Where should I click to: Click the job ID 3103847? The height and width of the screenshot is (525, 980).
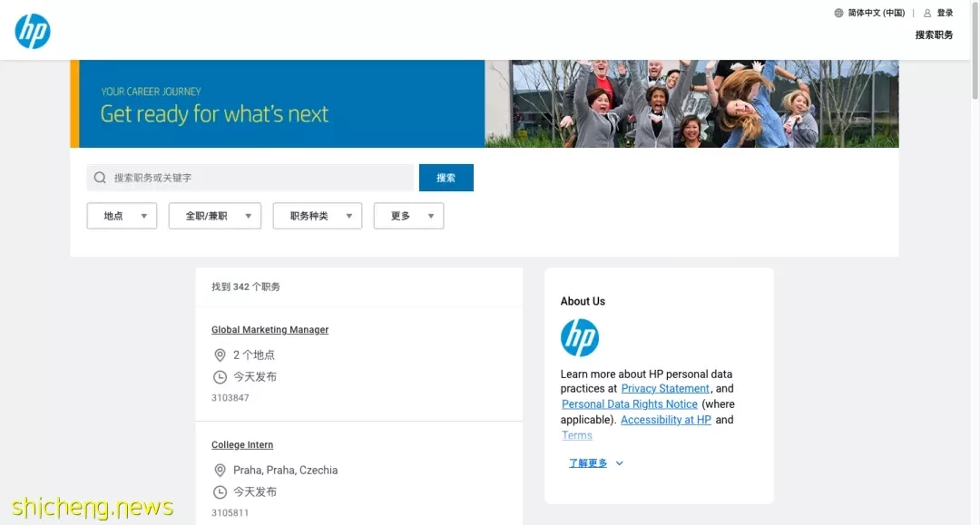tap(230, 398)
